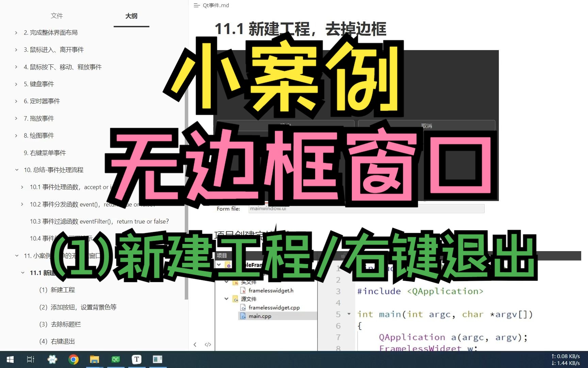
Task: Expand chevron for 10.2 事件分发函数 event()
Action: (22, 204)
